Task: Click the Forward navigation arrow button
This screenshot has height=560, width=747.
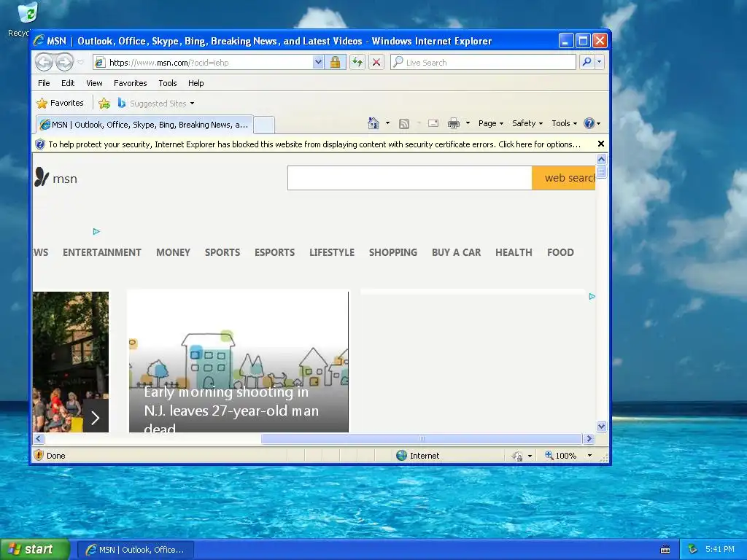Action: tap(65, 62)
